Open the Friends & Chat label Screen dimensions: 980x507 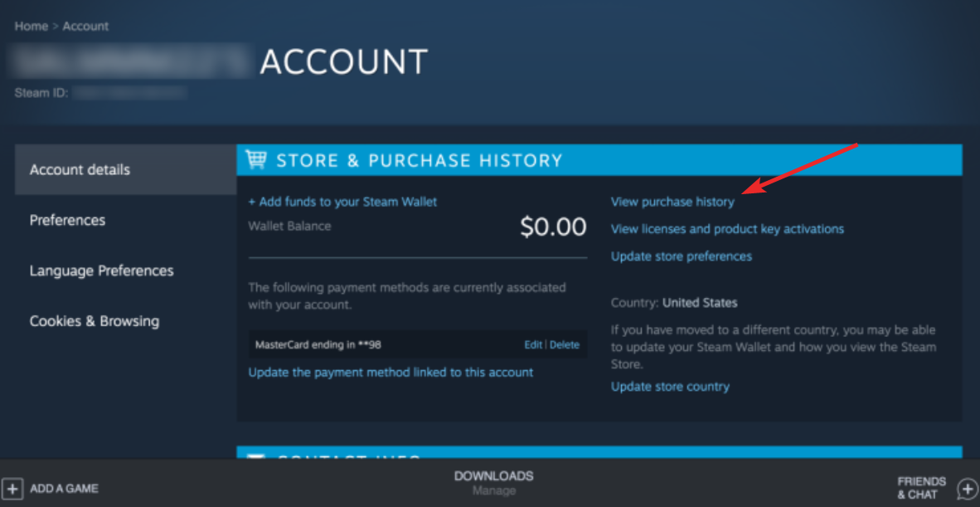pos(921,488)
